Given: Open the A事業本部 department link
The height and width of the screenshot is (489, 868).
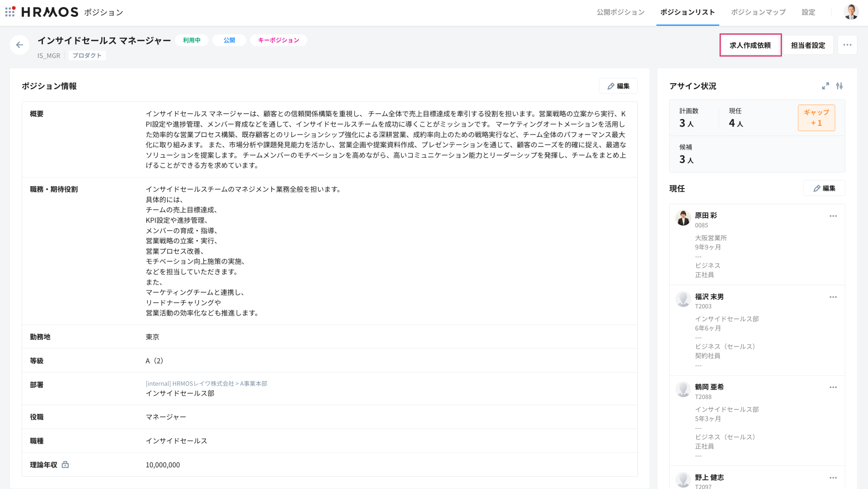Looking at the screenshot, I should tap(253, 383).
